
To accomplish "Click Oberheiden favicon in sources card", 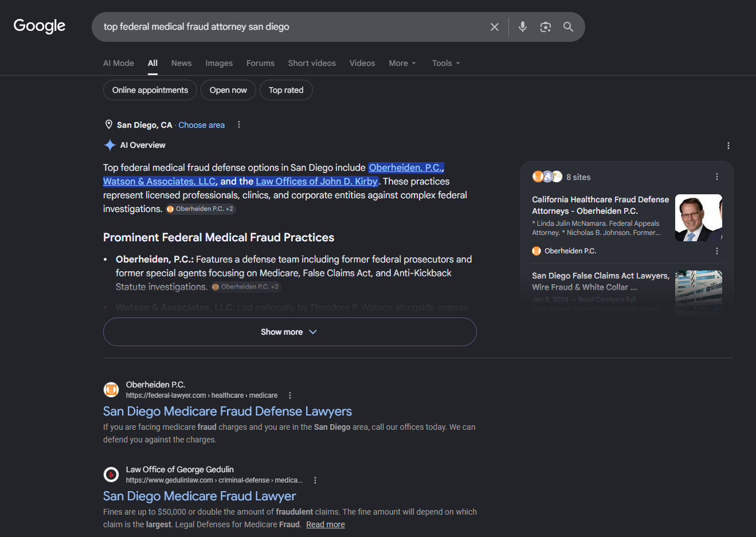I will [536, 251].
